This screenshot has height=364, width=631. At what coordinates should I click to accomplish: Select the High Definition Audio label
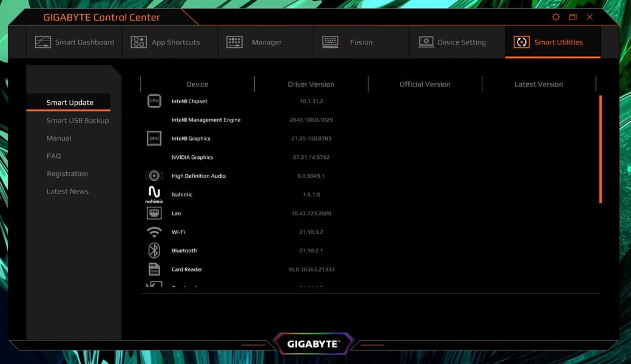point(198,176)
